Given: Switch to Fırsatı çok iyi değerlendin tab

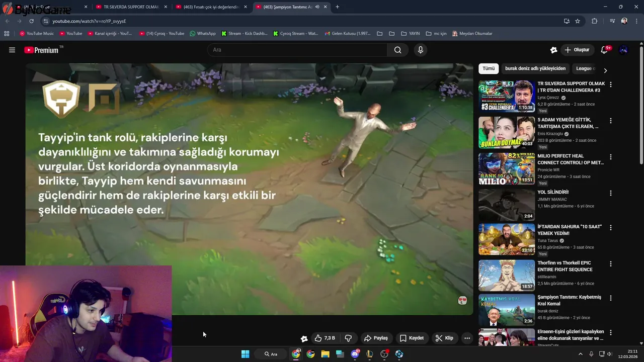Looking at the screenshot, I should click(211, 7).
